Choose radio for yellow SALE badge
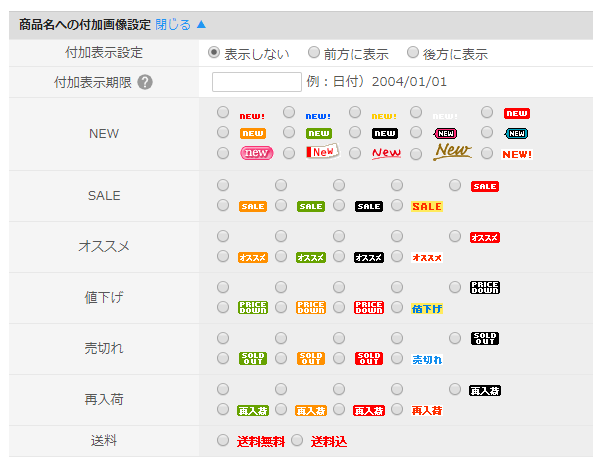Screen dimensions: 593x463 point(397,205)
